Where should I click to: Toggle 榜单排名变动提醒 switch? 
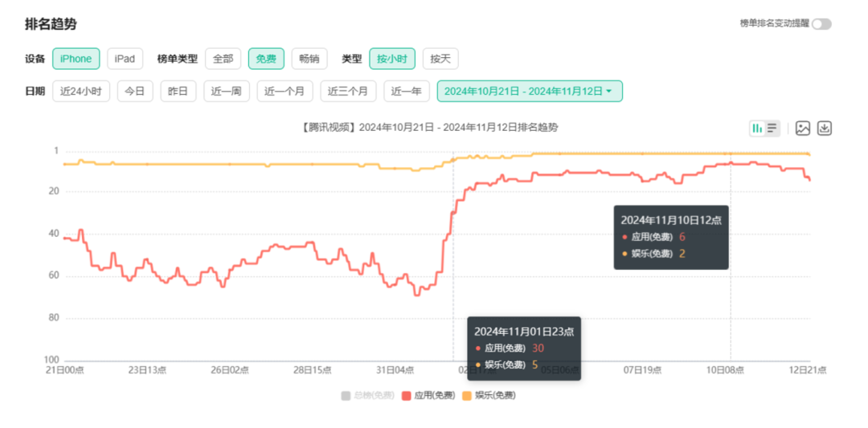pos(822,24)
